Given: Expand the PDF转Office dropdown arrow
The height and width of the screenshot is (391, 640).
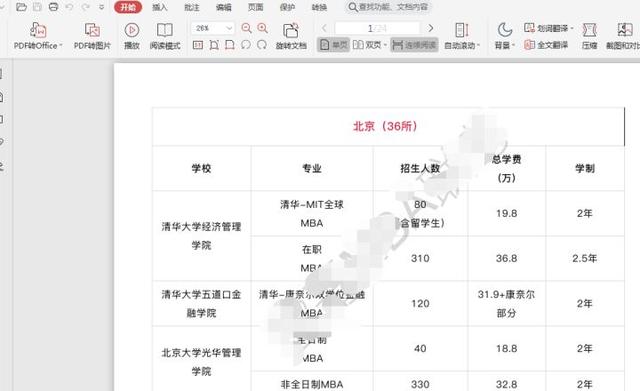Looking at the screenshot, I should (61, 45).
